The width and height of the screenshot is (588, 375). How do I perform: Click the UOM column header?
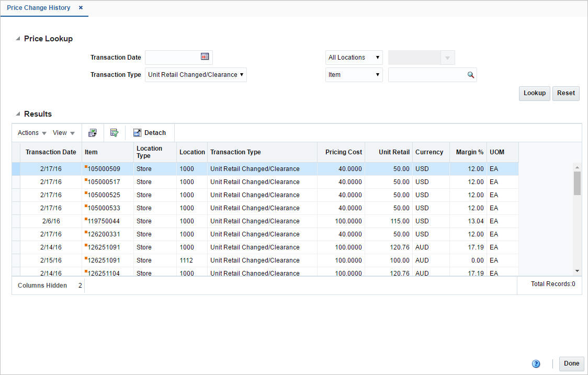[503, 152]
